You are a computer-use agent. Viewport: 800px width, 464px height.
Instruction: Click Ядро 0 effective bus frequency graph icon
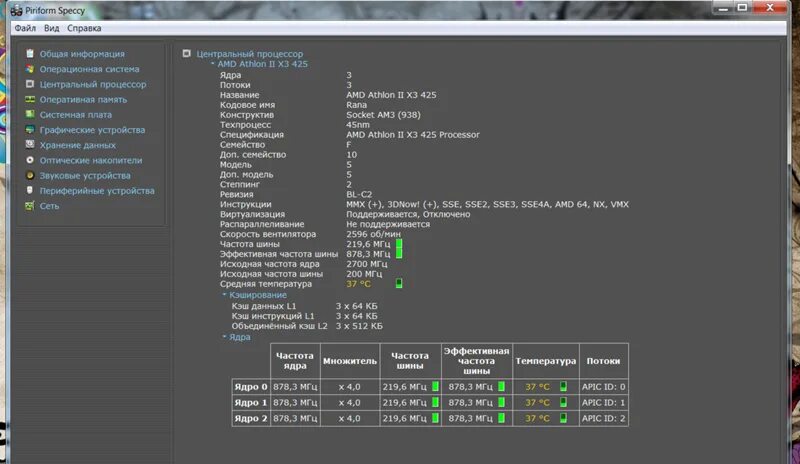[502, 386]
